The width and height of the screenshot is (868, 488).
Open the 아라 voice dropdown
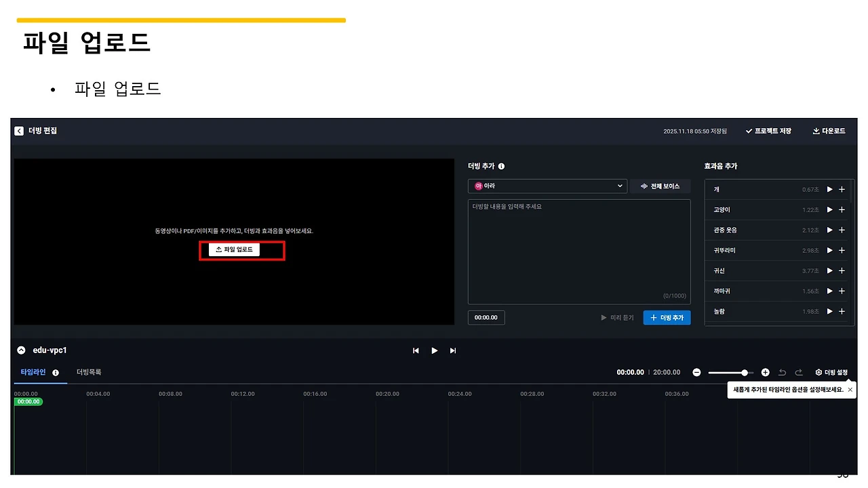pos(547,186)
